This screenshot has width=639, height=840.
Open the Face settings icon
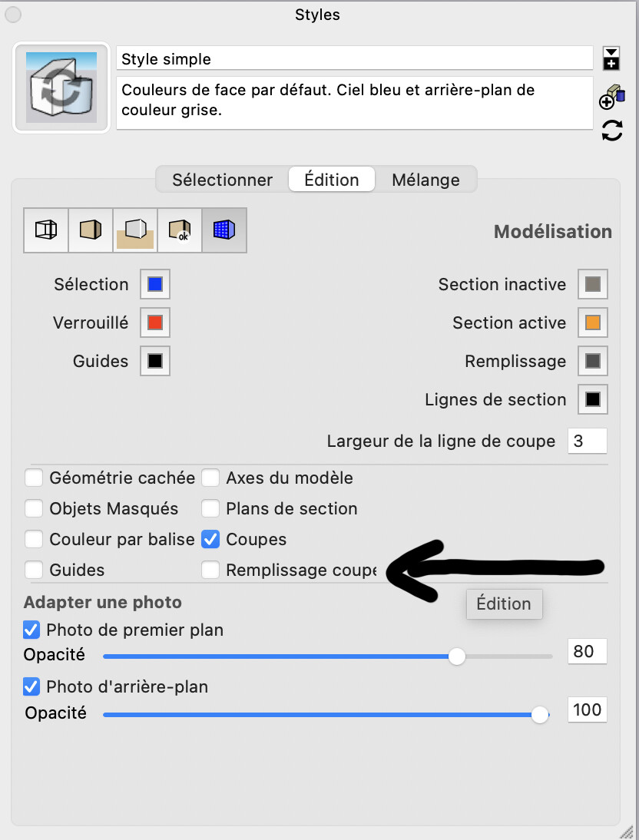pyautogui.click(x=91, y=230)
